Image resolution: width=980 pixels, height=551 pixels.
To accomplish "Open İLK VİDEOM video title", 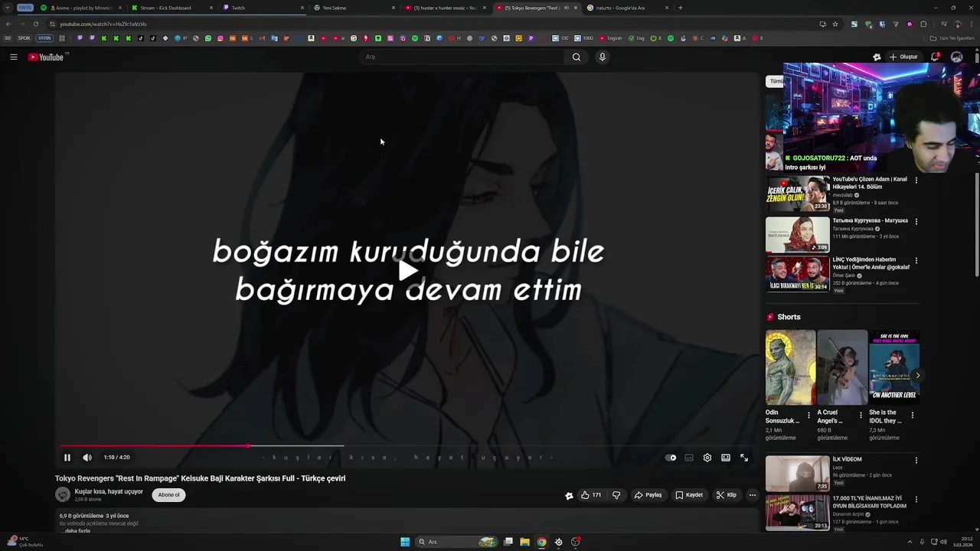I will (x=847, y=459).
